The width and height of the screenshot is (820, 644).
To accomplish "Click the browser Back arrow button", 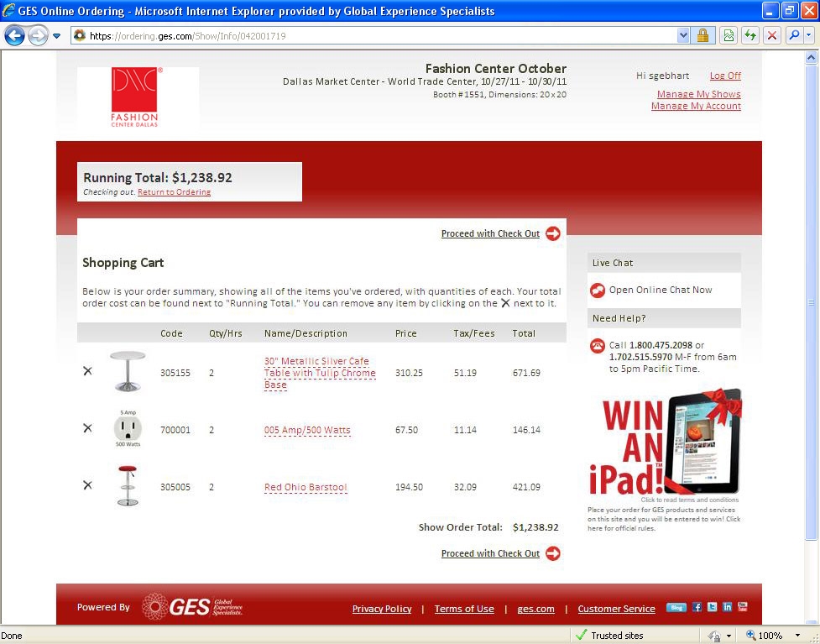I will [x=14, y=35].
